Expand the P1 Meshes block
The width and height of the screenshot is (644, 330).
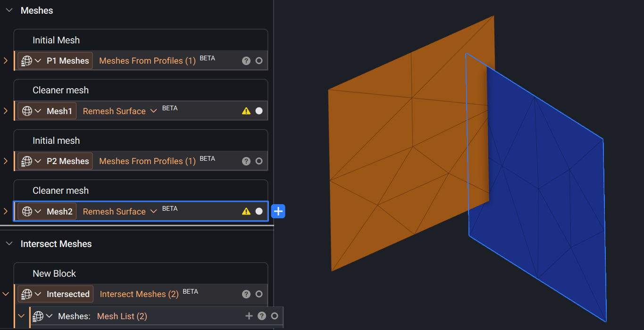(x=6, y=61)
